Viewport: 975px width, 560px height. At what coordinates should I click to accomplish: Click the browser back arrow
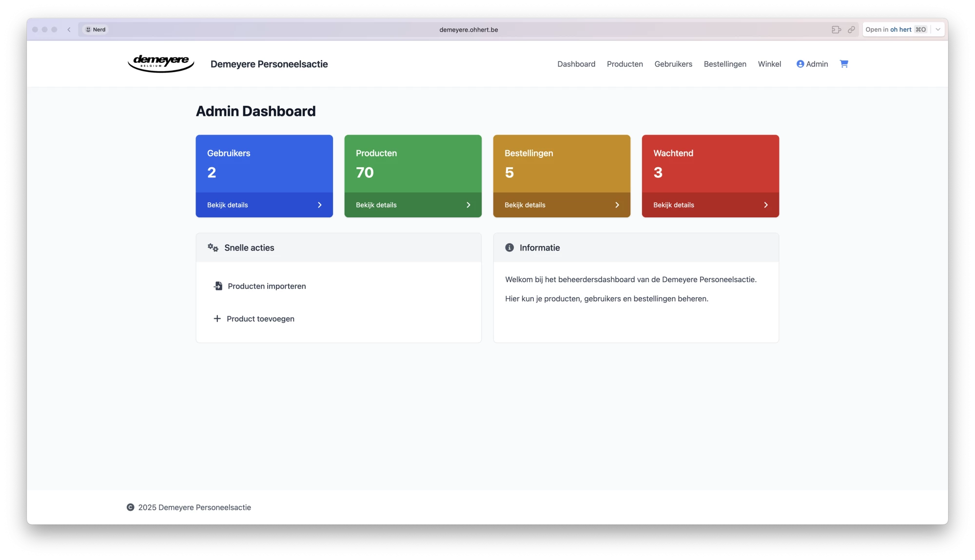[69, 30]
